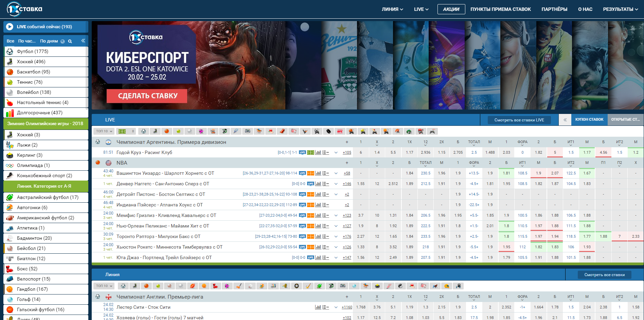Image resolution: width=644 pixels, height=320 pixels.
Task: Click the 1xСтавка logo in the header
Action: click(x=25, y=9)
